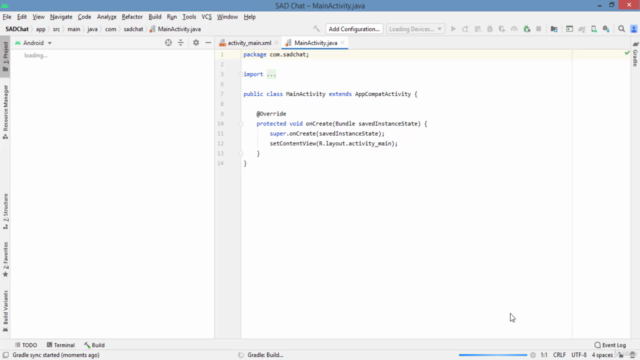Open the VCS menu

tap(207, 17)
